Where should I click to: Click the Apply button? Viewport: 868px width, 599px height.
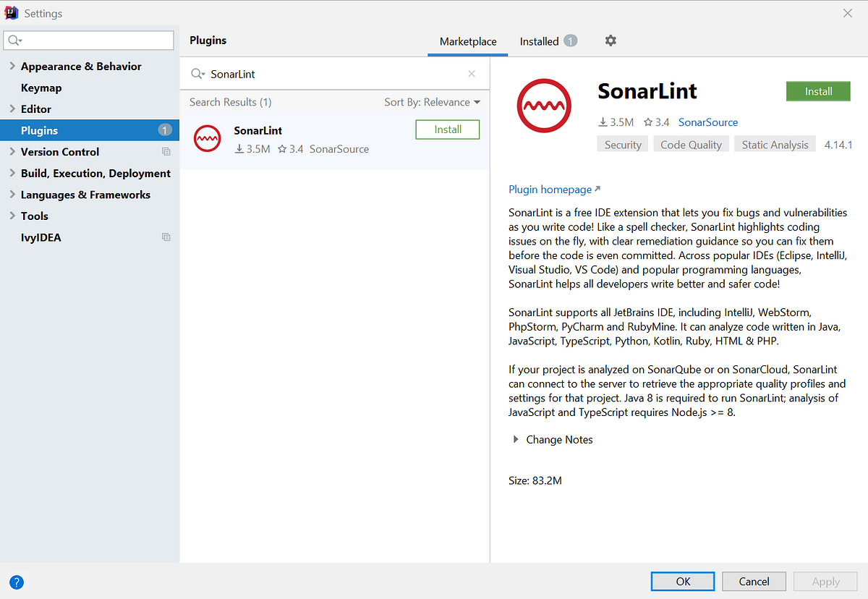pos(825,581)
